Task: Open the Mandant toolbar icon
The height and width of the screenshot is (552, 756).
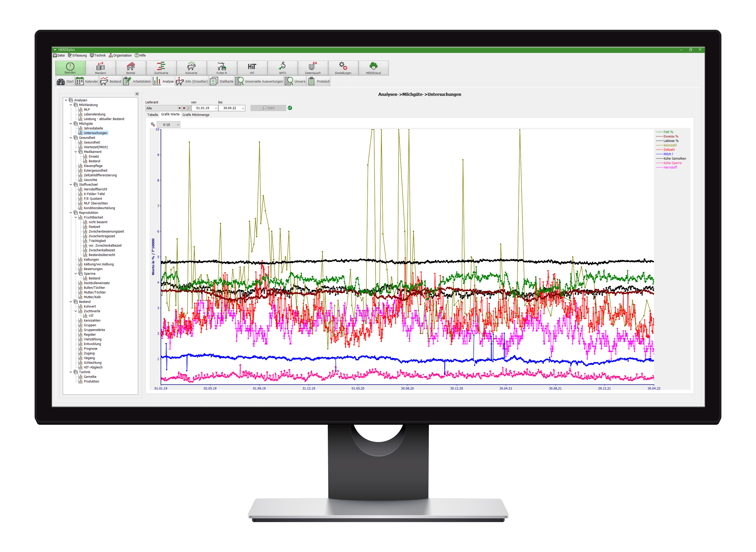Action: pos(100,68)
